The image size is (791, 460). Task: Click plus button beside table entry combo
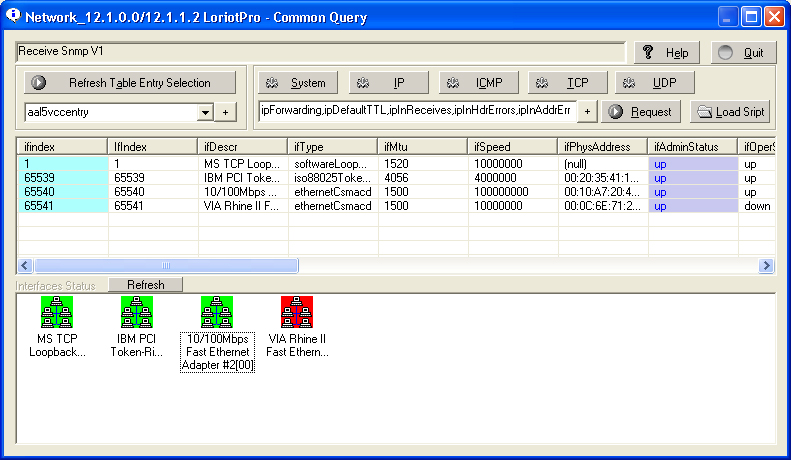pos(225,113)
